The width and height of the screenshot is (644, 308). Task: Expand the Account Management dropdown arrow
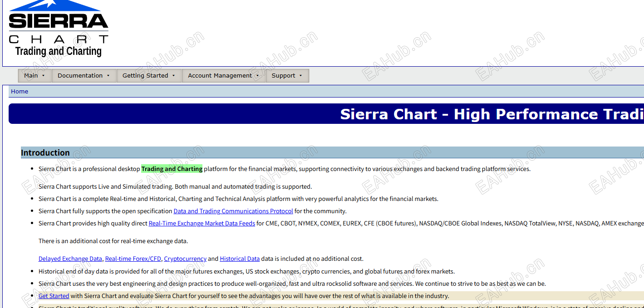[257, 76]
